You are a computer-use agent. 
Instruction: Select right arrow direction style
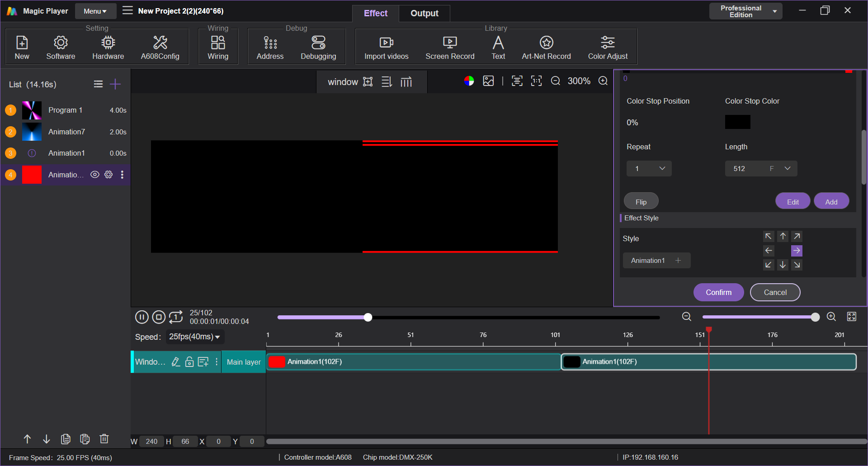(797, 251)
